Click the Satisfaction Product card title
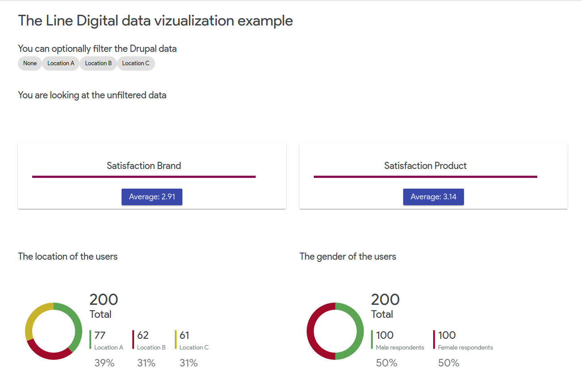This screenshot has width=582, height=392. click(426, 166)
